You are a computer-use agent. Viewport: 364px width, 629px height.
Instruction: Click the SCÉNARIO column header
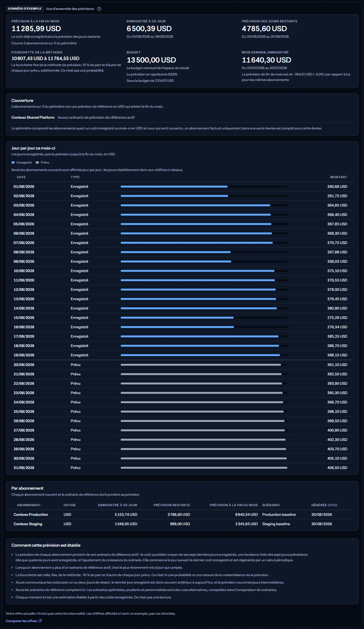(x=271, y=505)
